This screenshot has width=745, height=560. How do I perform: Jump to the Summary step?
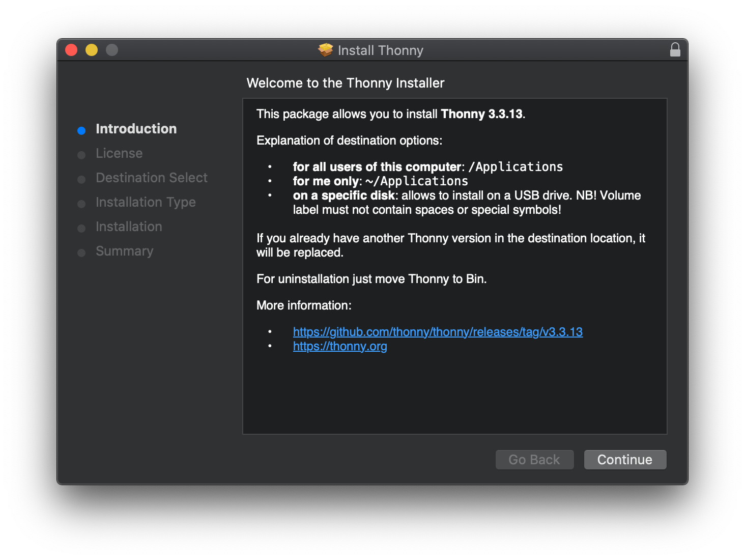click(x=124, y=251)
